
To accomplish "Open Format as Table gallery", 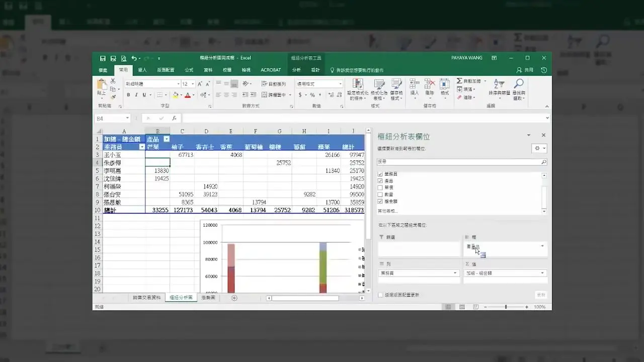I will point(378,89).
